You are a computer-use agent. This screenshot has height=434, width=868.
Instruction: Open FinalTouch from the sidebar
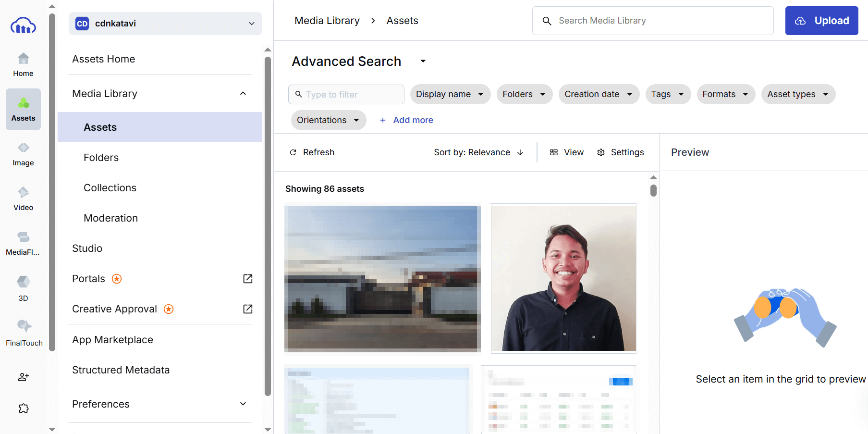23,332
